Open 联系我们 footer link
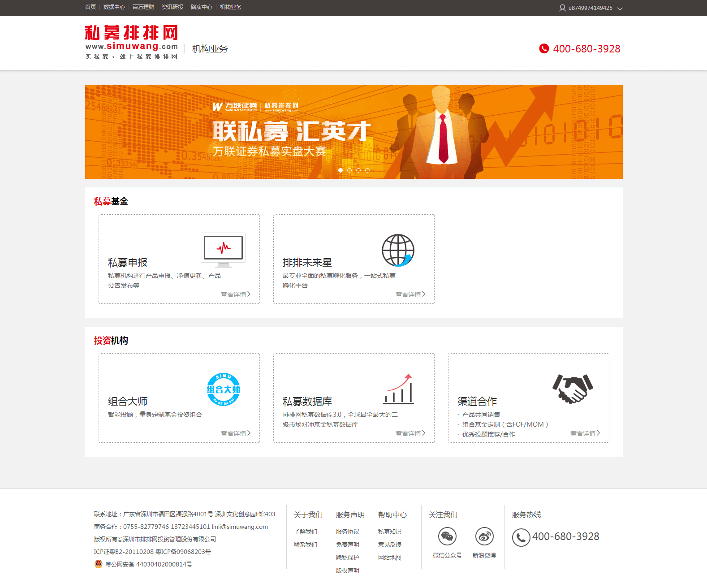The width and height of the screenshot is (707, 588). (x=306, y=545)
